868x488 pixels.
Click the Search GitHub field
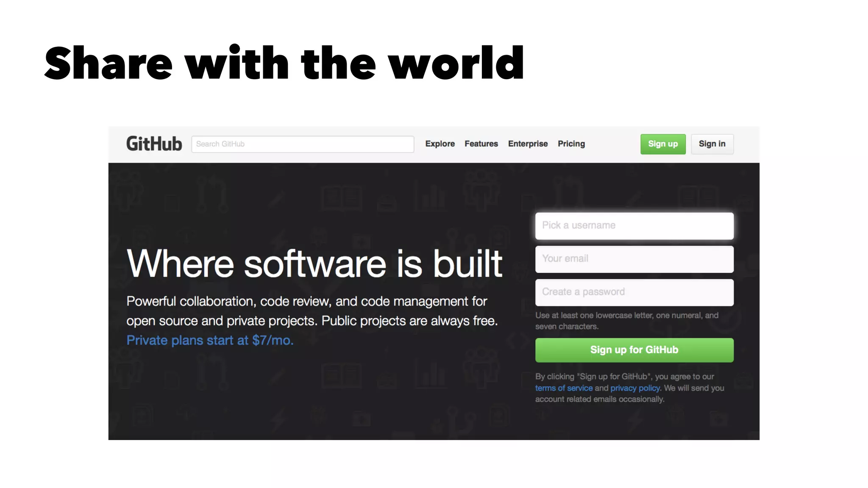303,144
